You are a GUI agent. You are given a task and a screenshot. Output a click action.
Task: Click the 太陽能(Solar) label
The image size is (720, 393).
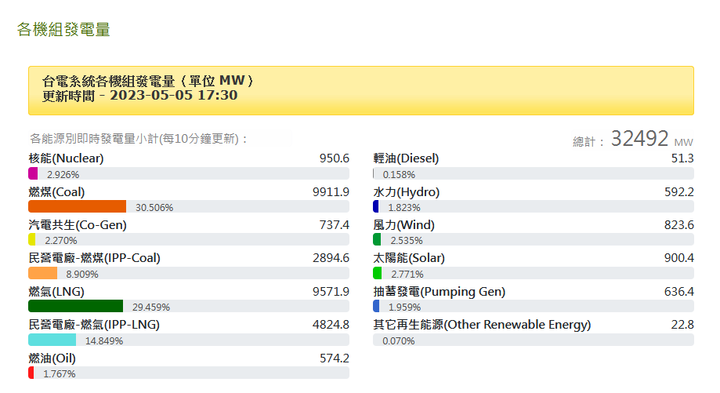point(409,258)
